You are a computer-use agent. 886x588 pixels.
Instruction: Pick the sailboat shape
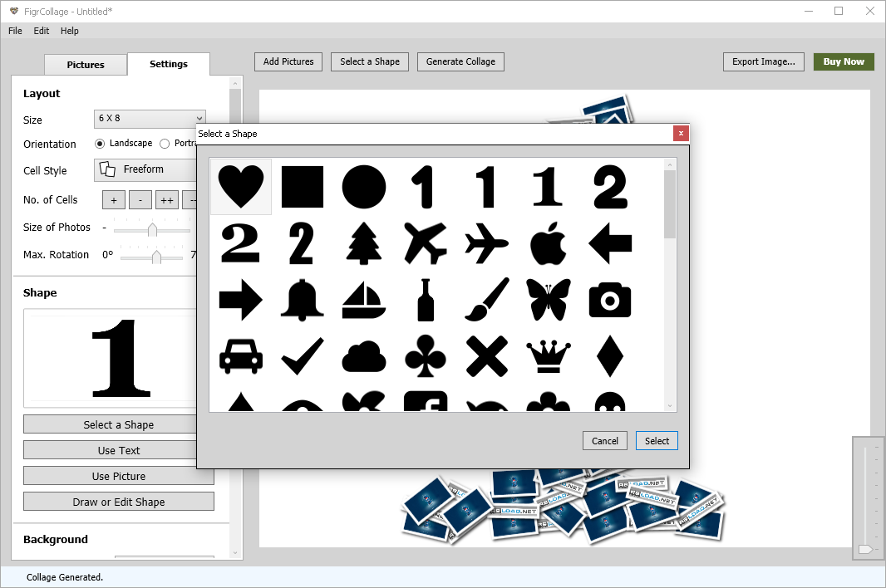tap(364, 301)
